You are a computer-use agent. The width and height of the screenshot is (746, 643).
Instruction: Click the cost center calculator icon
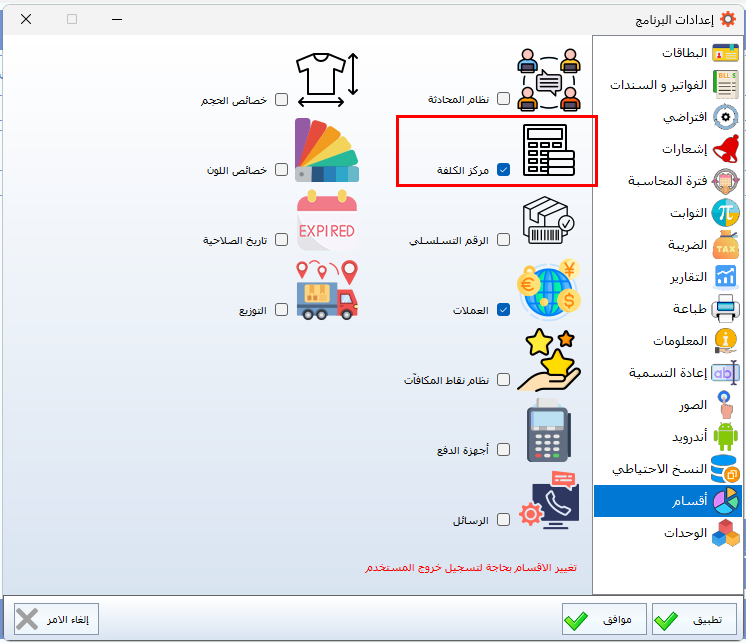click(x=549, y=152)
